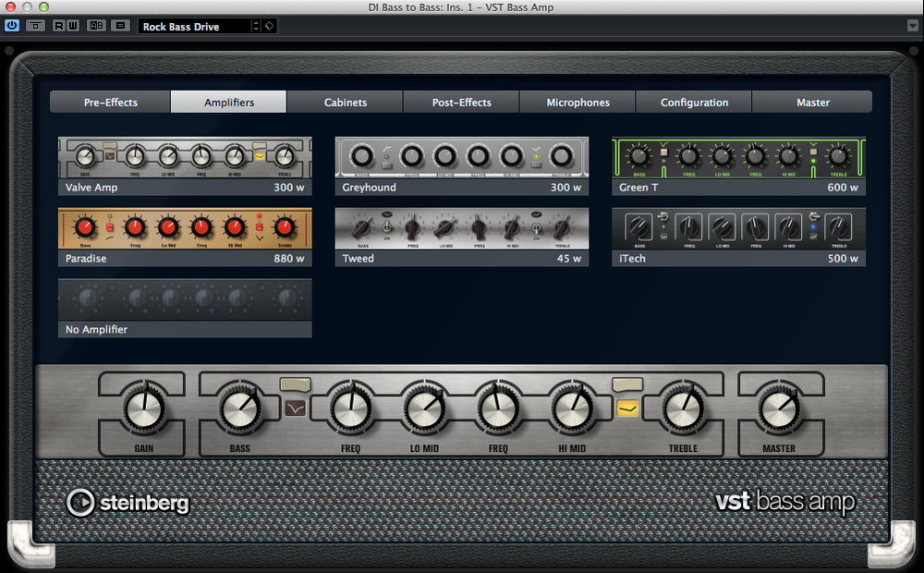
Task: Switch between A/B settings
Action: tap(96, 26)
